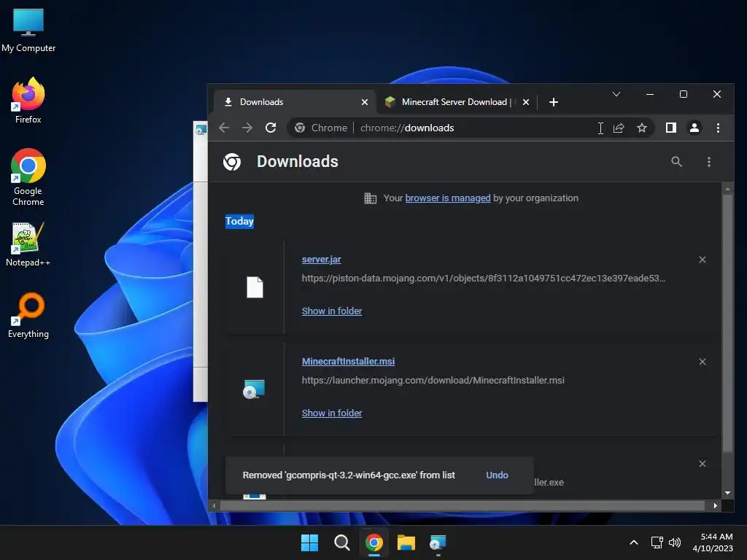
Task: Click Chrome in the taskbar
Action: [x=374, y=542]
